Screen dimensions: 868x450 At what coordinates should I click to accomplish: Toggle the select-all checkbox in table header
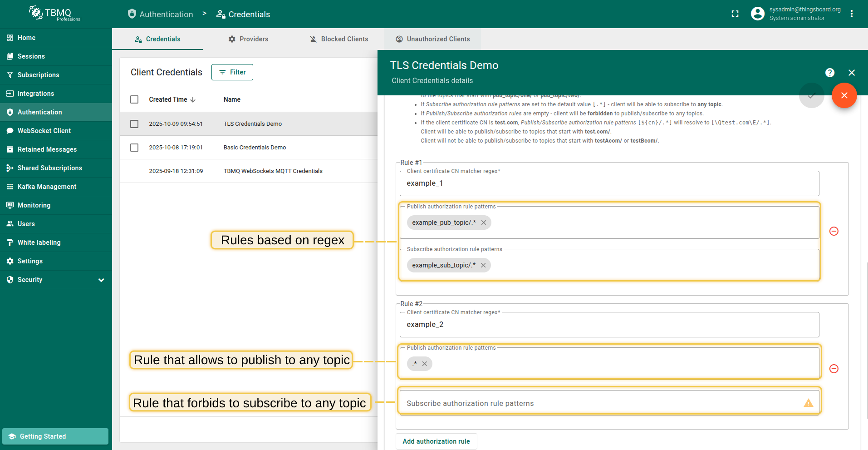pyautogui.click(x=134, y=99)
